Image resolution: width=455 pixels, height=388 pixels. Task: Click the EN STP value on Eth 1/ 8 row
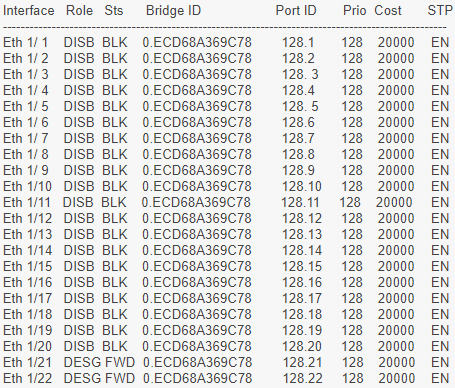pyautogui.click(x=440, y=155)
